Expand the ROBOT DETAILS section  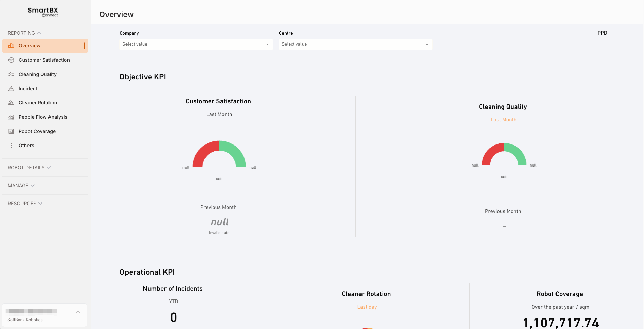tap(29, 168)
